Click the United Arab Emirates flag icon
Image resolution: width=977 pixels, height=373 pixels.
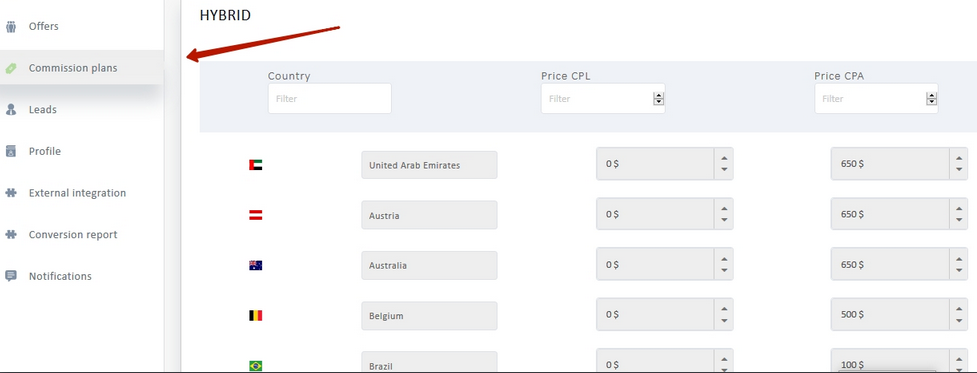coord(255,165)
